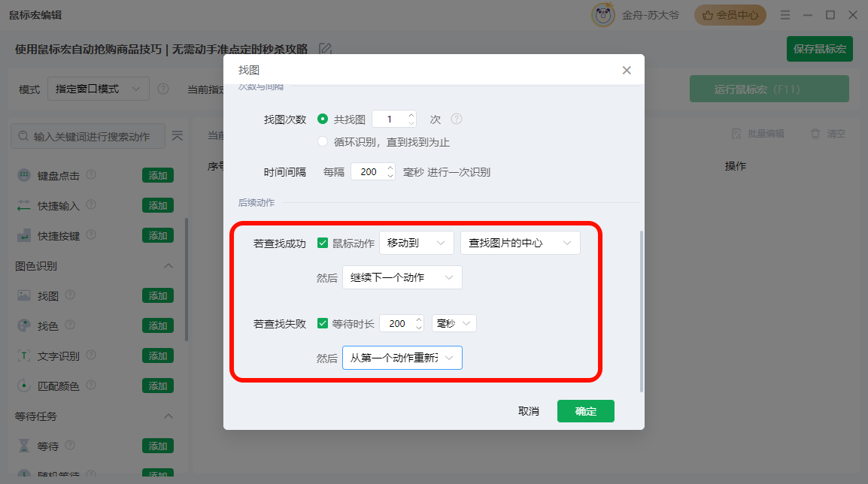Add 键盘点击 action
Image resolution: width=868 pixels, height=484 pixels.
click(x=158, y=175)
